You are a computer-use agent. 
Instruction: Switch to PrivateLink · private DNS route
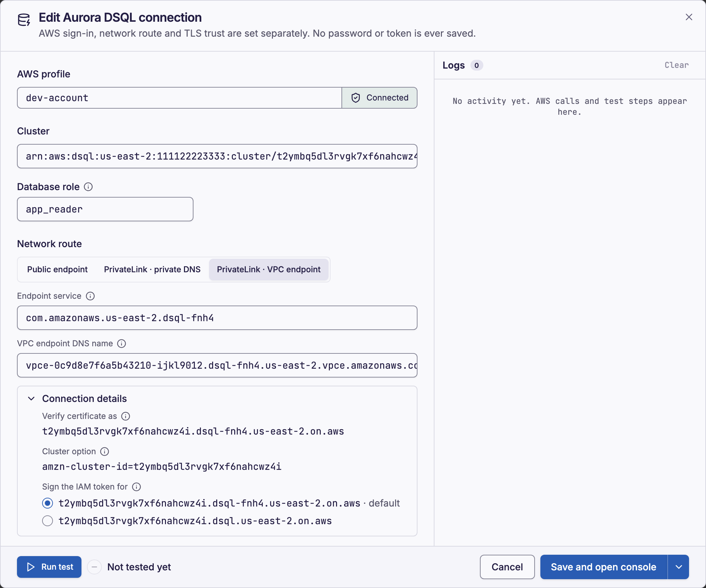[x=152, y=270]
